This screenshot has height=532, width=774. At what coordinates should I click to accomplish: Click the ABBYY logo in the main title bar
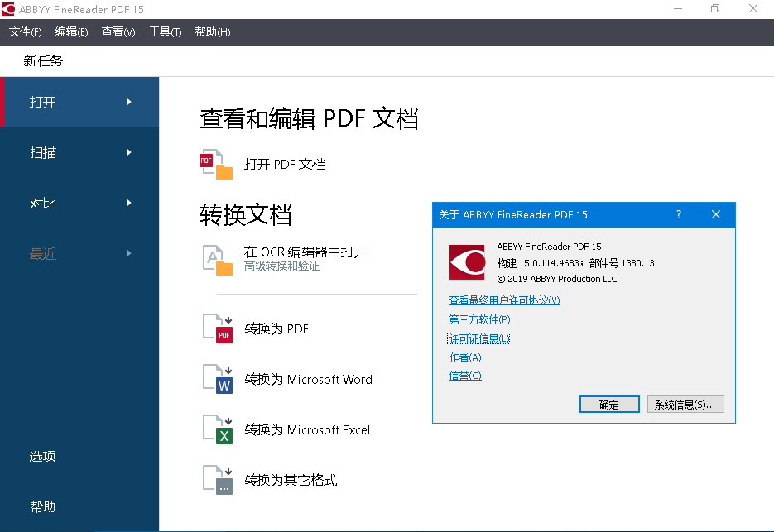point(8,9)
